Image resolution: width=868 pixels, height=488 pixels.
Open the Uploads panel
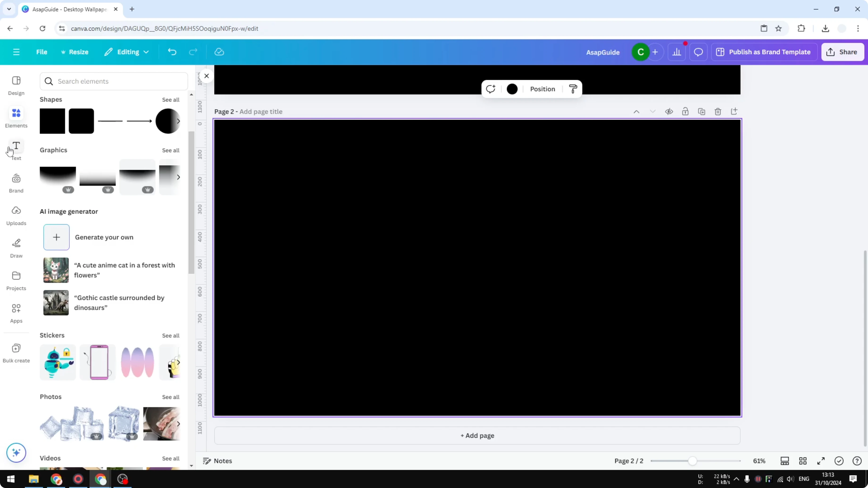click(x=16, y=215)
